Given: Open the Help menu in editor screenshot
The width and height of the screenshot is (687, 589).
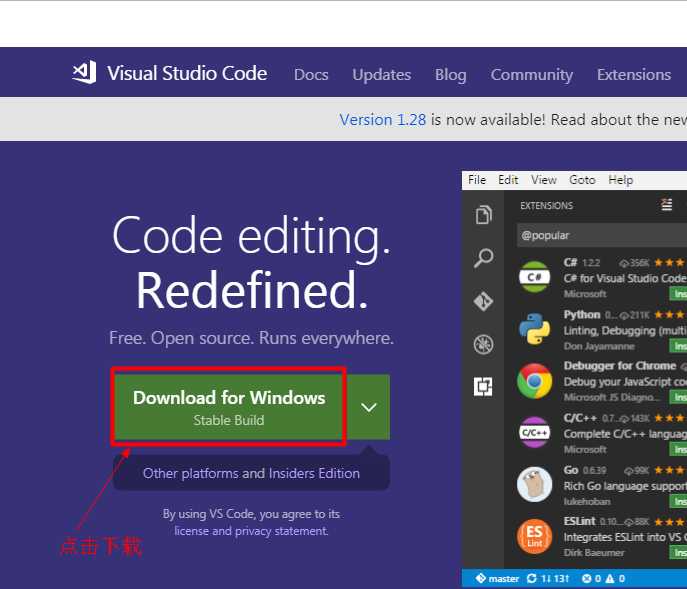Looking at the screenshot, I should click(x=620, y=180).
